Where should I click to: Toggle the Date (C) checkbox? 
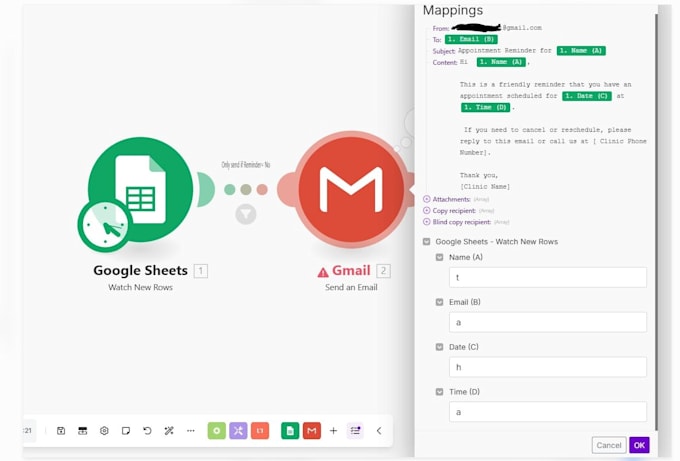(439, 347)
